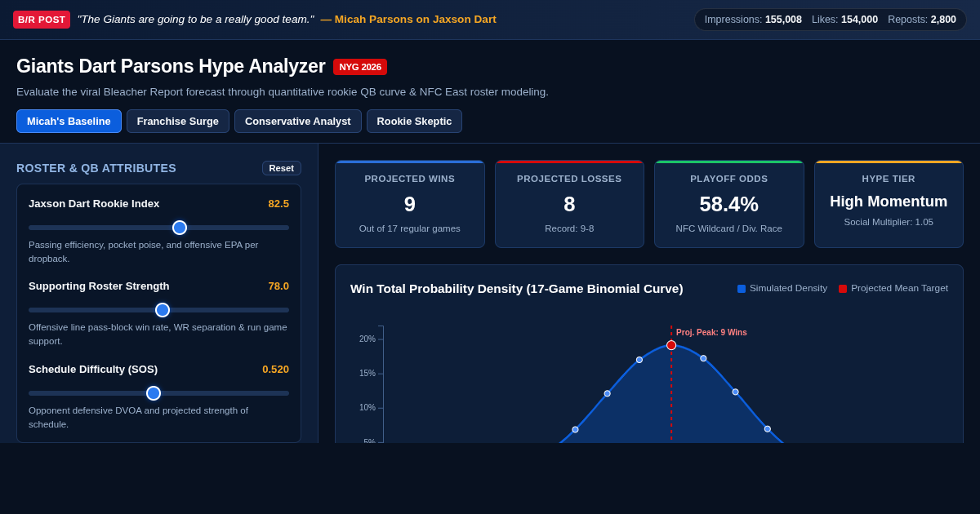Open the Projected Wins card
980x514 pixels.
coord(410,204)
